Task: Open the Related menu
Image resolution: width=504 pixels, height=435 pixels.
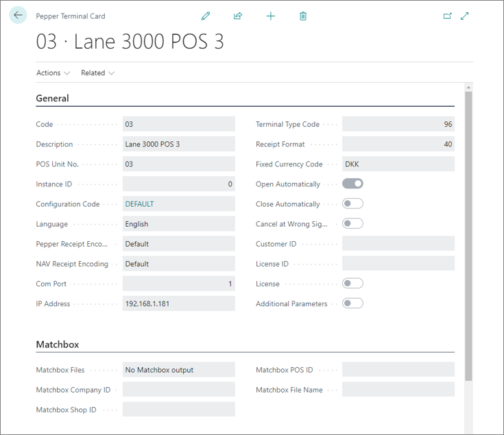Action: 97,73
